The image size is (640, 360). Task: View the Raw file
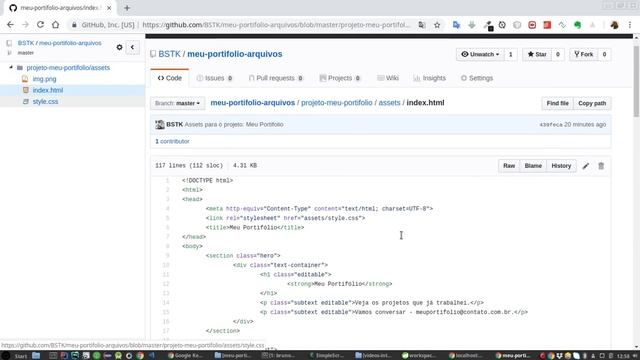[x=509, y=166]
